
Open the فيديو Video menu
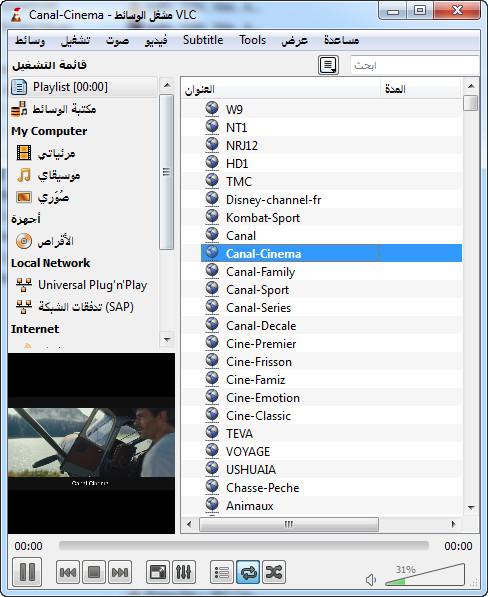pos(156,40)
